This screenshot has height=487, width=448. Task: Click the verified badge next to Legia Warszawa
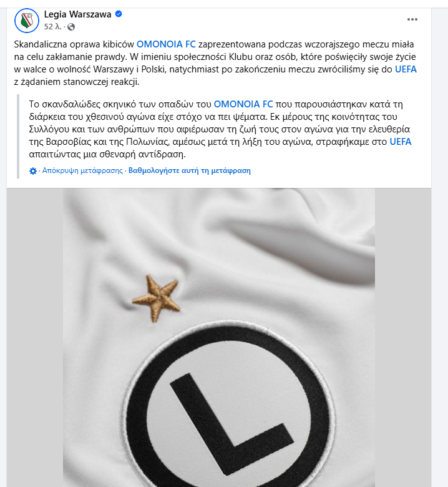119,14
